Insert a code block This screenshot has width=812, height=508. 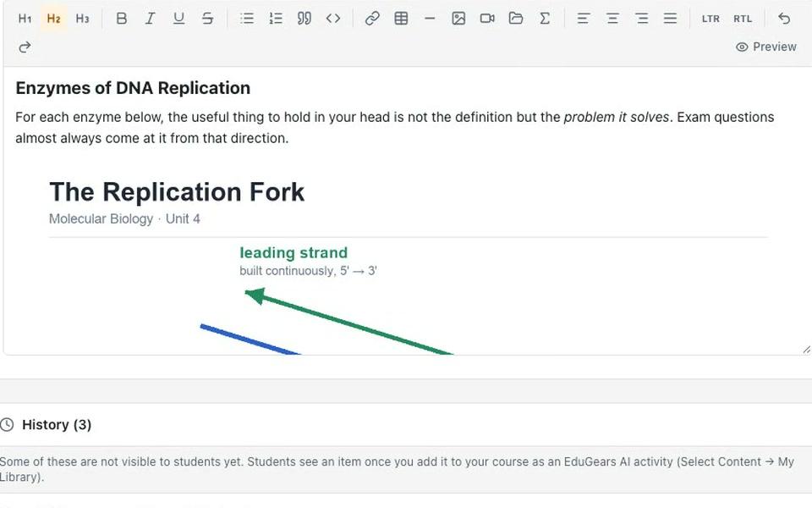pos(333,19)
